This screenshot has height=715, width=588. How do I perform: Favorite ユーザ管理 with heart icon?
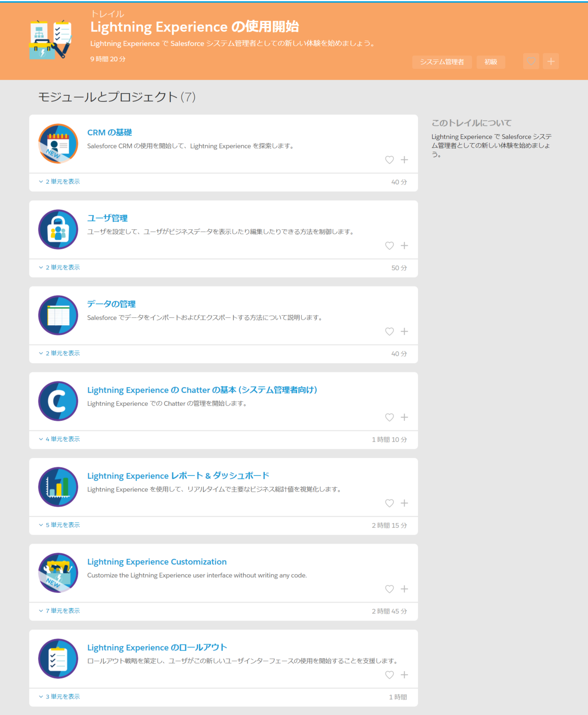(389, 246)
